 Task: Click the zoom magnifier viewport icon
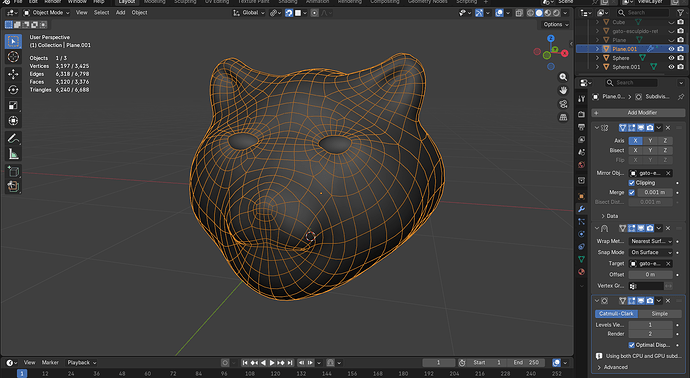563,77
